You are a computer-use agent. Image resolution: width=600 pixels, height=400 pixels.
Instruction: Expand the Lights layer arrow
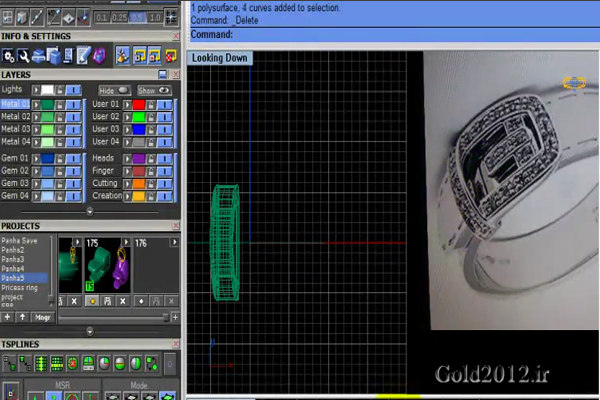37,89
